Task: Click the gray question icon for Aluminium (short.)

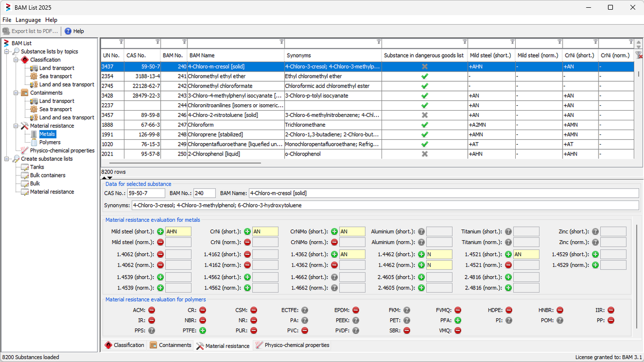Action: click(422, 232)
